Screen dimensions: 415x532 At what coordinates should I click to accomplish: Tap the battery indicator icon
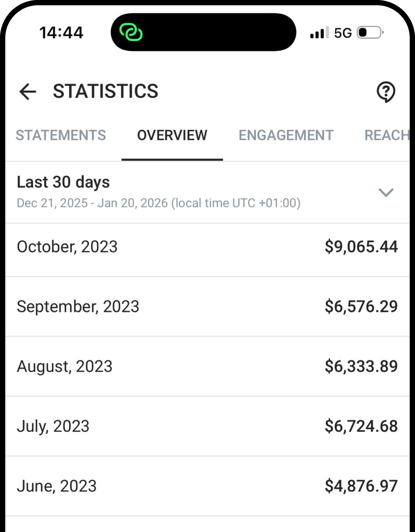pos(370,33)
